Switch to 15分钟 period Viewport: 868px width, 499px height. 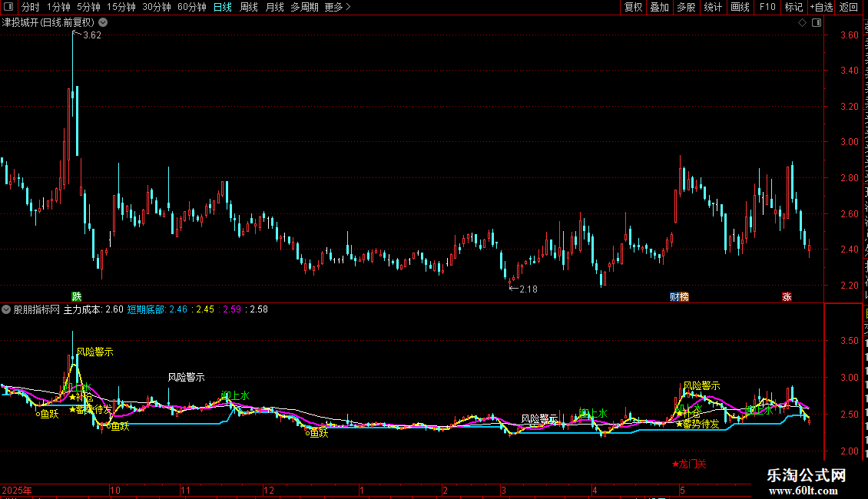(x=121, y=7)
